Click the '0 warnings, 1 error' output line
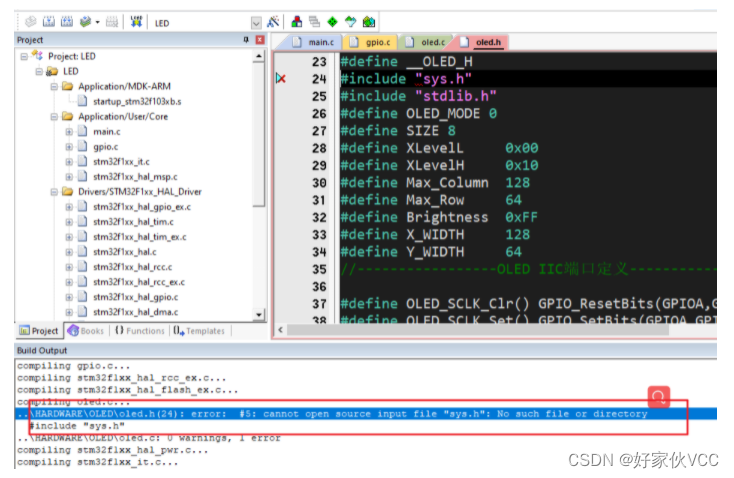This screenshot has height=478, width=734. click(x=149, y=438)
